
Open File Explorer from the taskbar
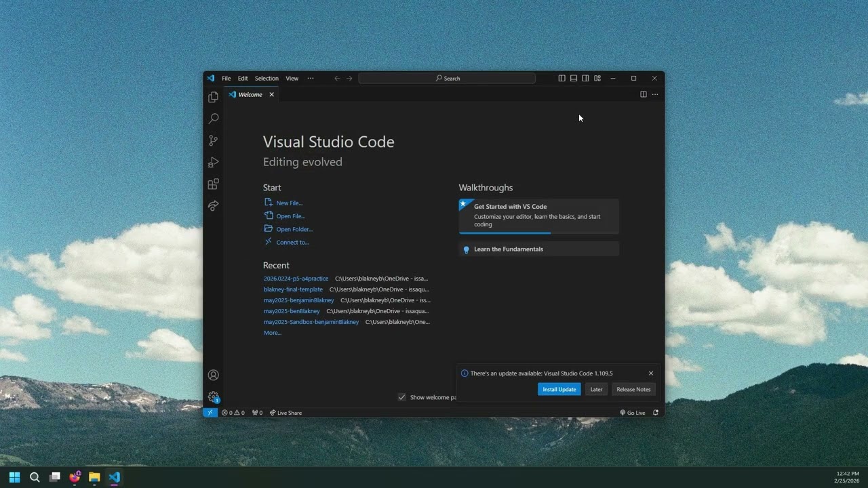coord(94,477)
